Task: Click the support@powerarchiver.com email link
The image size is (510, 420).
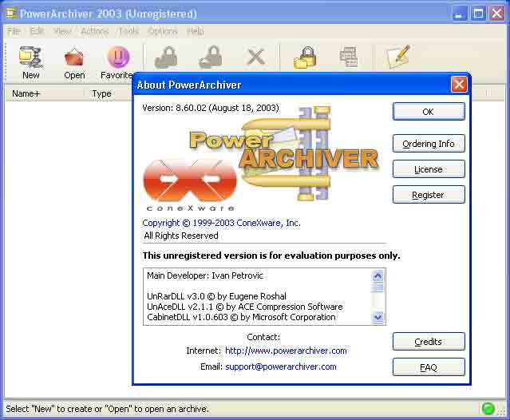Action: [281, 367]
